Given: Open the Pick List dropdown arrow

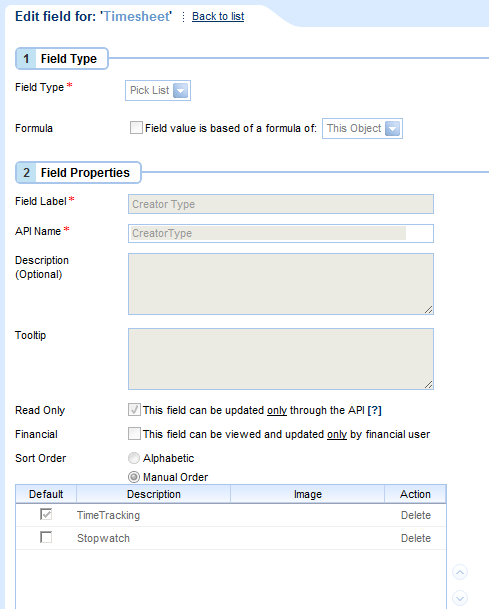Looking at the screenshot, I should tap(180, 90).
